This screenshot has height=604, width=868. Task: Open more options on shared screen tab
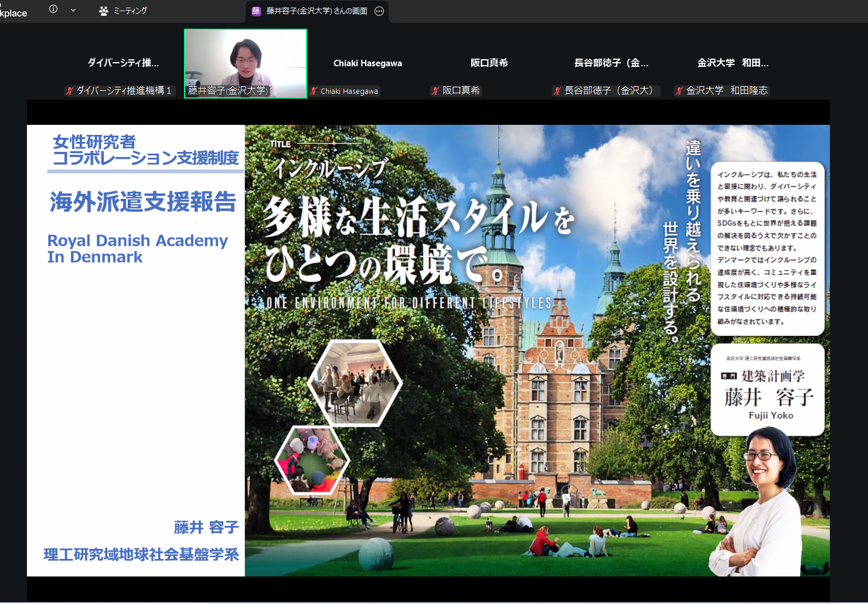tap(379, 11)
